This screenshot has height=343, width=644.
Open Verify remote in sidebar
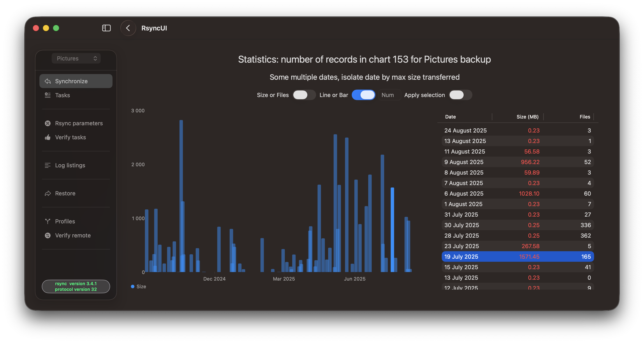tap(73, 235)
